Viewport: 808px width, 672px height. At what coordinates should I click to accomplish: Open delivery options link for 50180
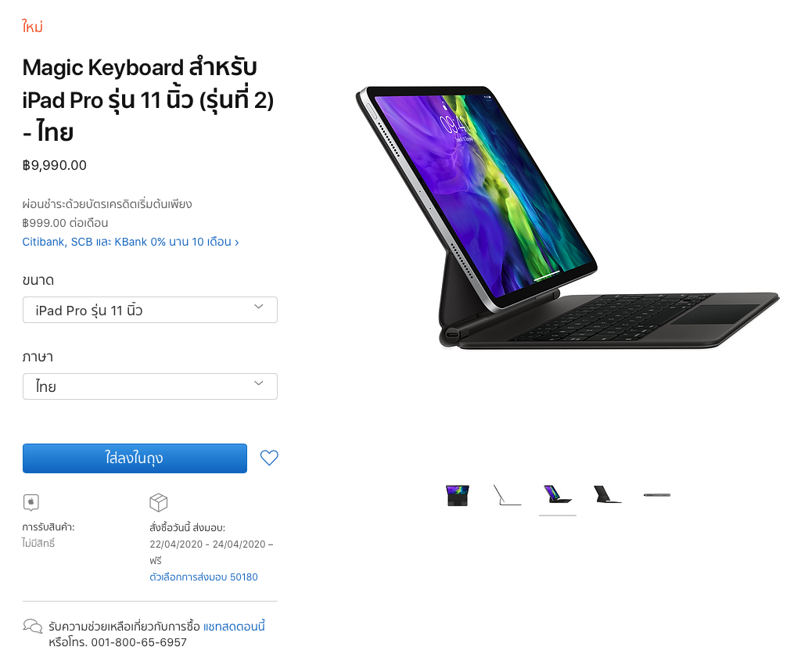[203, 577]
